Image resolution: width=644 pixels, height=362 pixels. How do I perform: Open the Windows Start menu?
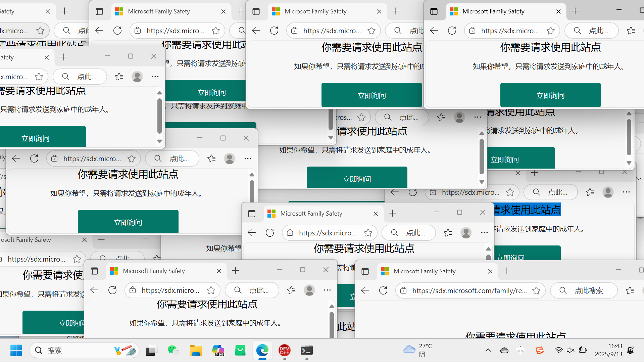point(16,351)
